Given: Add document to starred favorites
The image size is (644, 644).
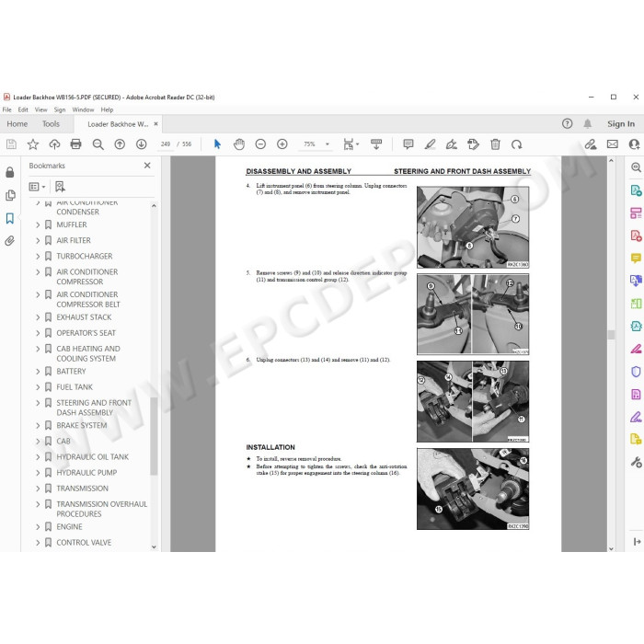Looking at the screenshot, I should click(33, 144).
